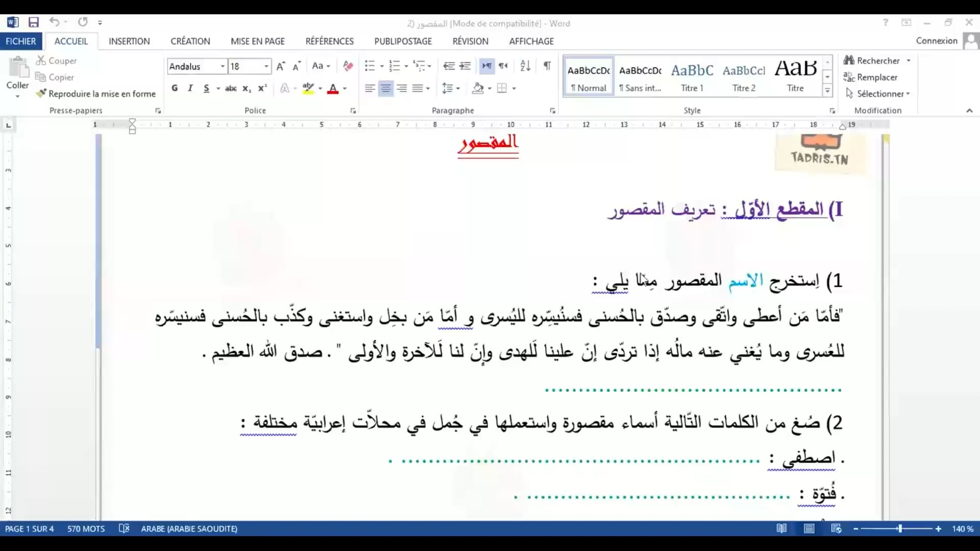This screenshot has height=551, width=980.
Task: Click the zoom slider handle in status bar
Action: click(x=900, y=529)
